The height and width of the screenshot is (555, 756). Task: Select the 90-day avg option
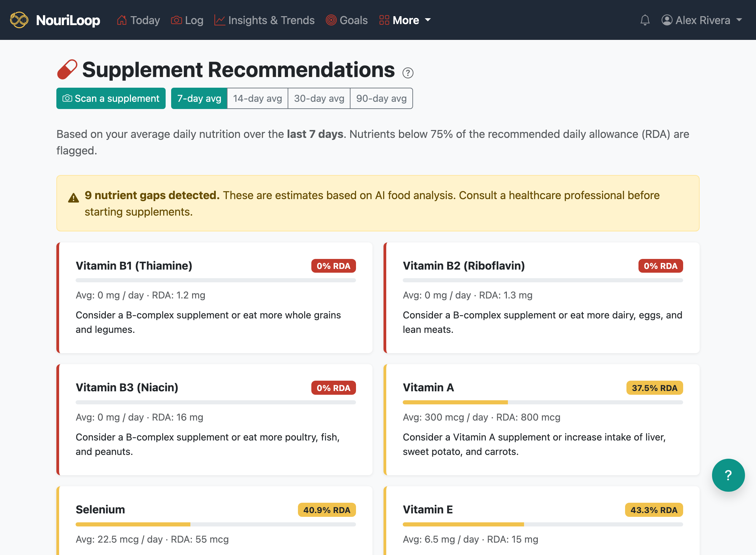(381, 98)
